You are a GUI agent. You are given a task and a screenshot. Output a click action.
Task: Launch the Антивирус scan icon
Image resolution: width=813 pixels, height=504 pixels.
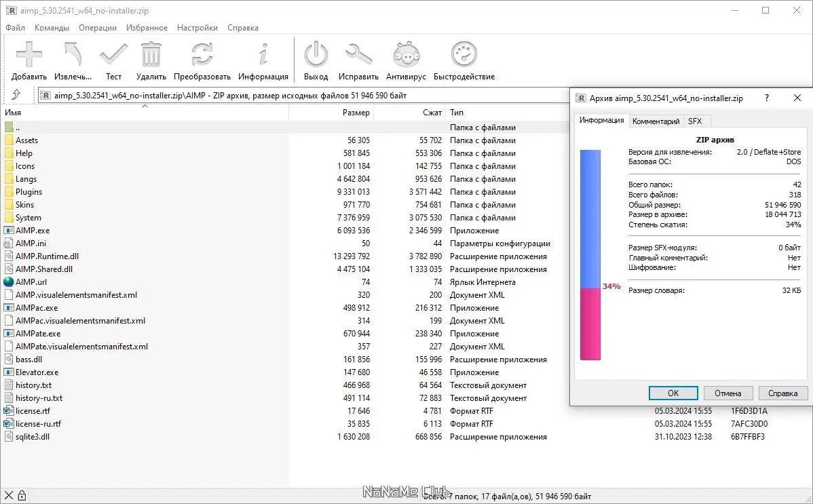tap(406, 54)
